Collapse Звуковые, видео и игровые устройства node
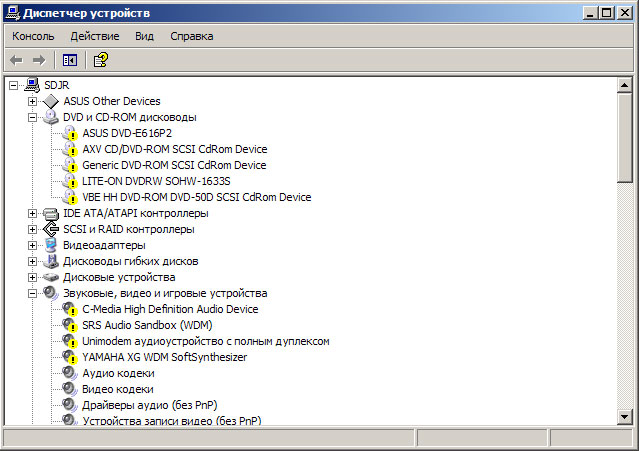This screenshot has height=451, width=639. pyautogui.click(x=33, y=293)
